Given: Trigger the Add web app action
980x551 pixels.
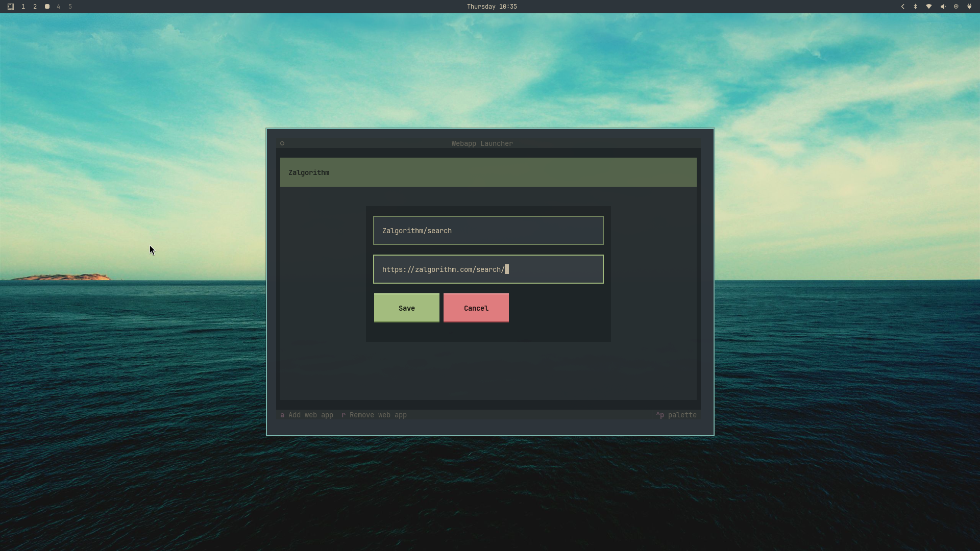Looking at the screenshot, I should coord(306,415).
